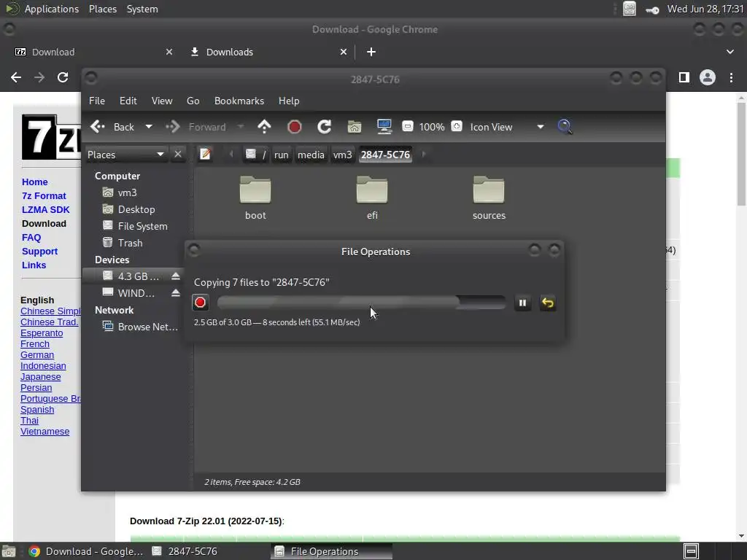Open Computer view toolbar icon
The image size is (747, 560).
coord(384,127)
